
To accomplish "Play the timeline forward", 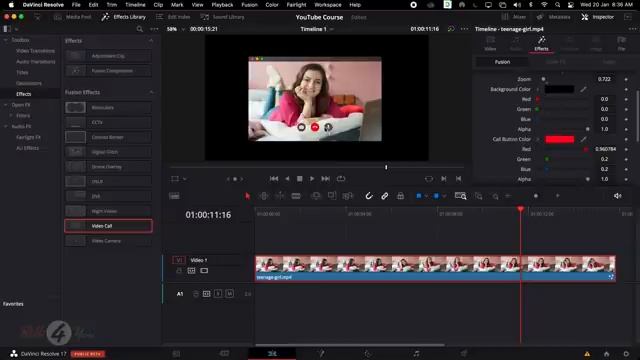I will click(312, 179).
